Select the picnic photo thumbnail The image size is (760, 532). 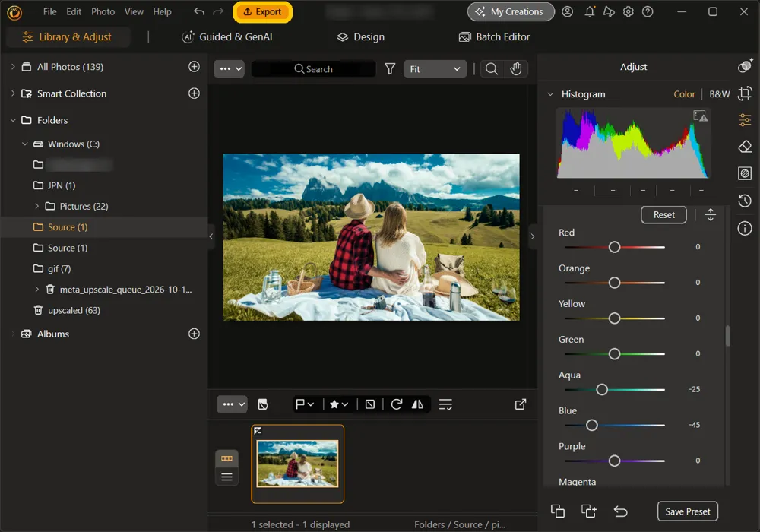click(x=298, y=464)
